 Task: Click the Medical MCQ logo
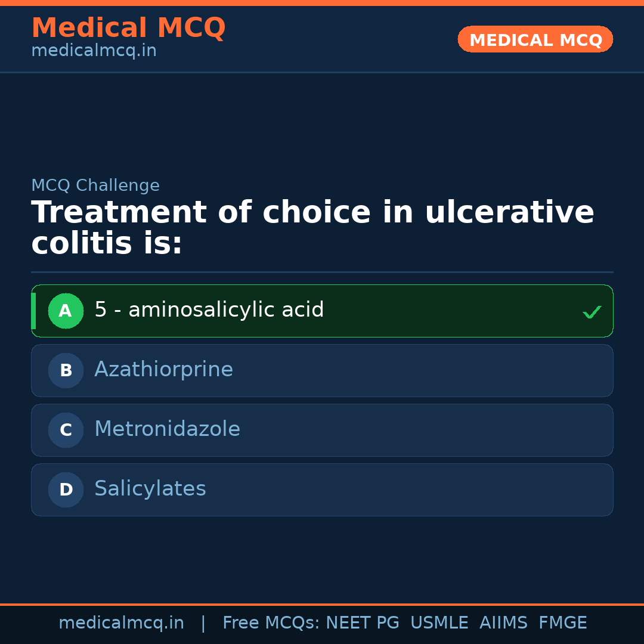(128, 27)
